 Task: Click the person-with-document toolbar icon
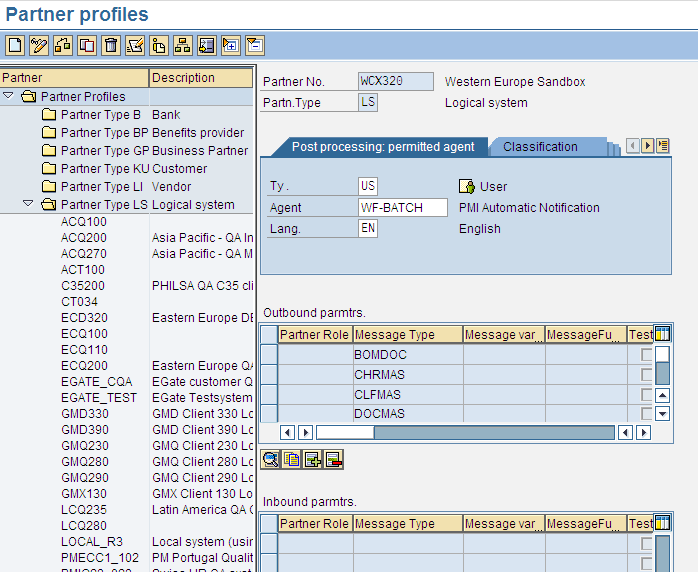pos(159,45)
